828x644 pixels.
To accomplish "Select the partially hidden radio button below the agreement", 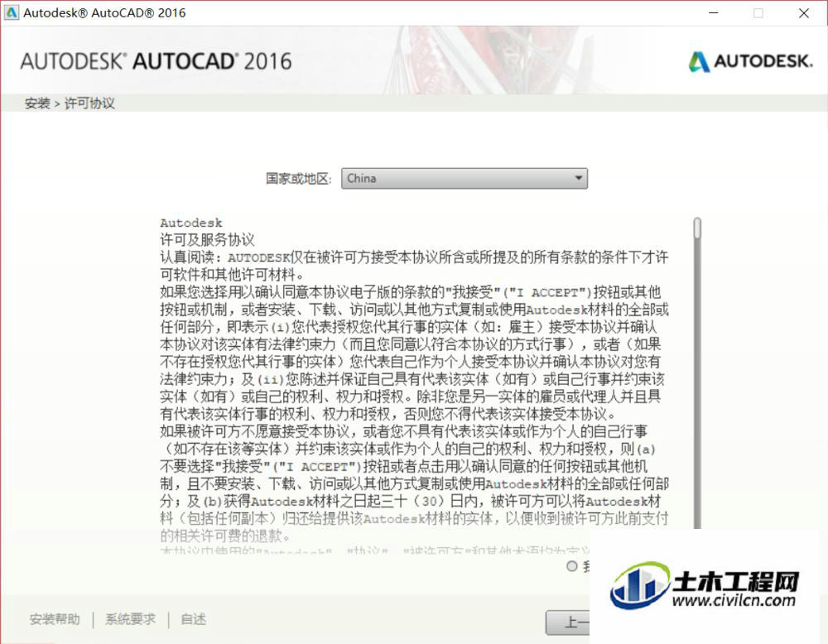I will [571, 566].
